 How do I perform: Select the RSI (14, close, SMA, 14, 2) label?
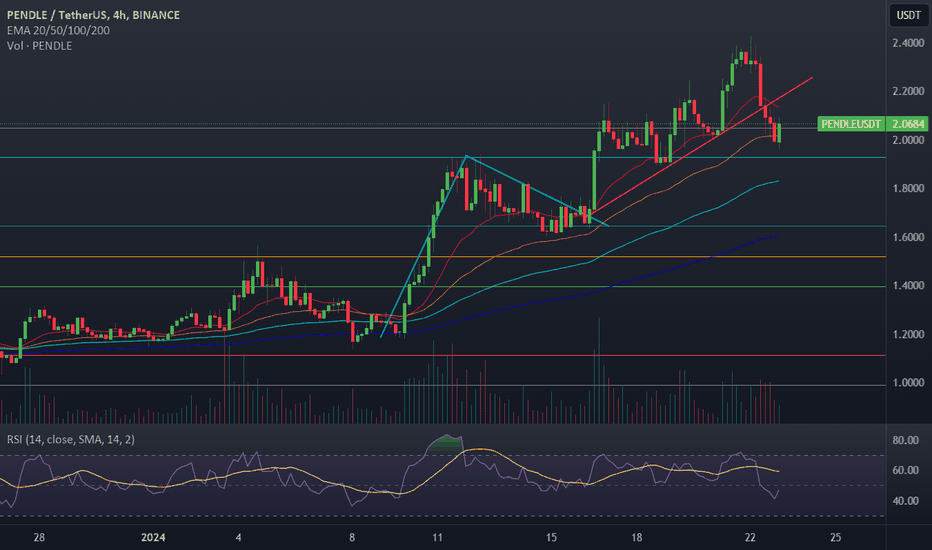71,439
